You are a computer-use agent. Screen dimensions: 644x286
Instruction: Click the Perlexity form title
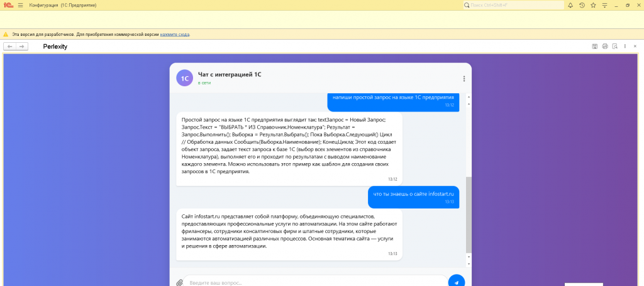pos(55,47)
